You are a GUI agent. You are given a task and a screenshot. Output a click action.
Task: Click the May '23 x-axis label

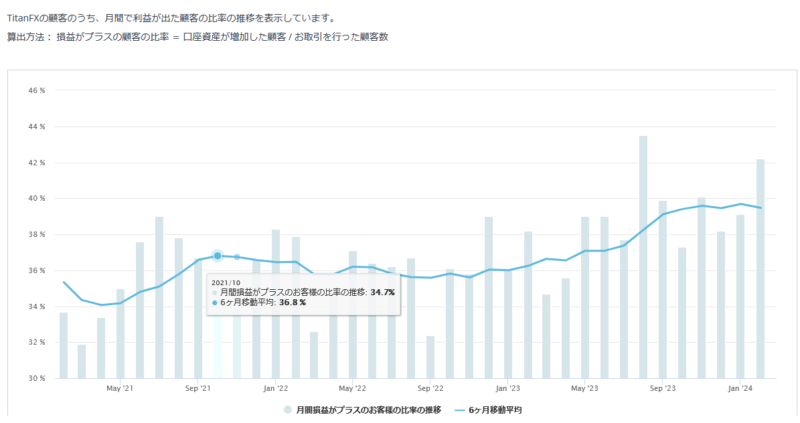click(585, 388)
